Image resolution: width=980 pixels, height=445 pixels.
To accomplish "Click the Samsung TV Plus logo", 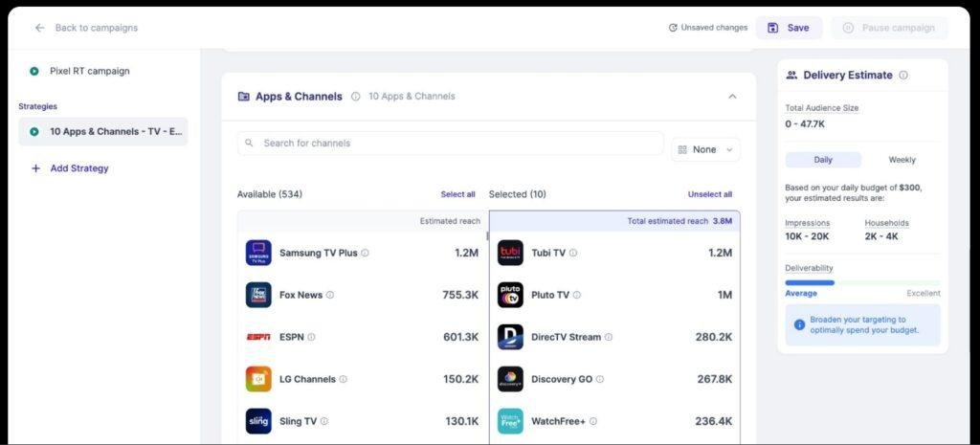I will point(258,253).
